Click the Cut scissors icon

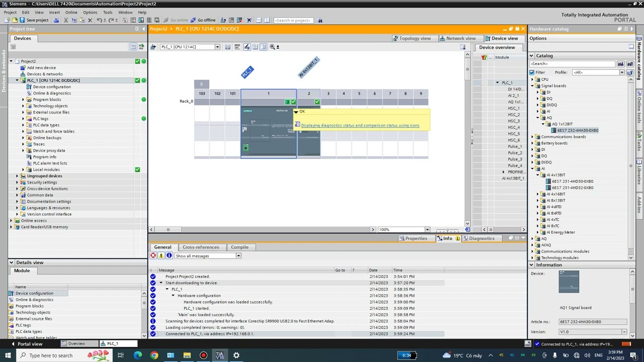pos(65,20)
